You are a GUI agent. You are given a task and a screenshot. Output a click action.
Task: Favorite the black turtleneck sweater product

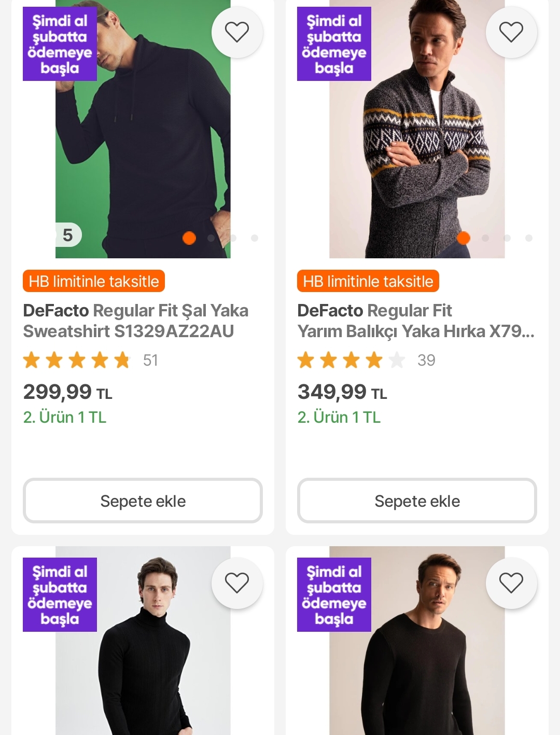(237, 583)
